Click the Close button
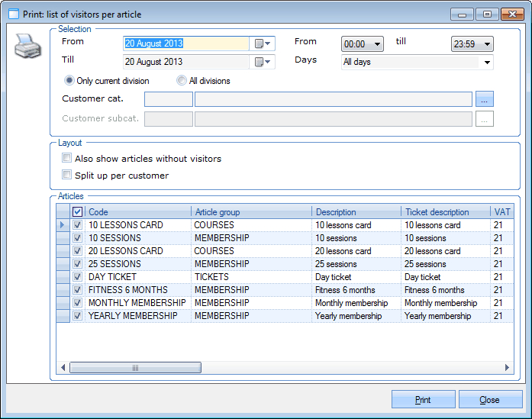532x419 pixels. pyautogui.click(x=489, y=400)
